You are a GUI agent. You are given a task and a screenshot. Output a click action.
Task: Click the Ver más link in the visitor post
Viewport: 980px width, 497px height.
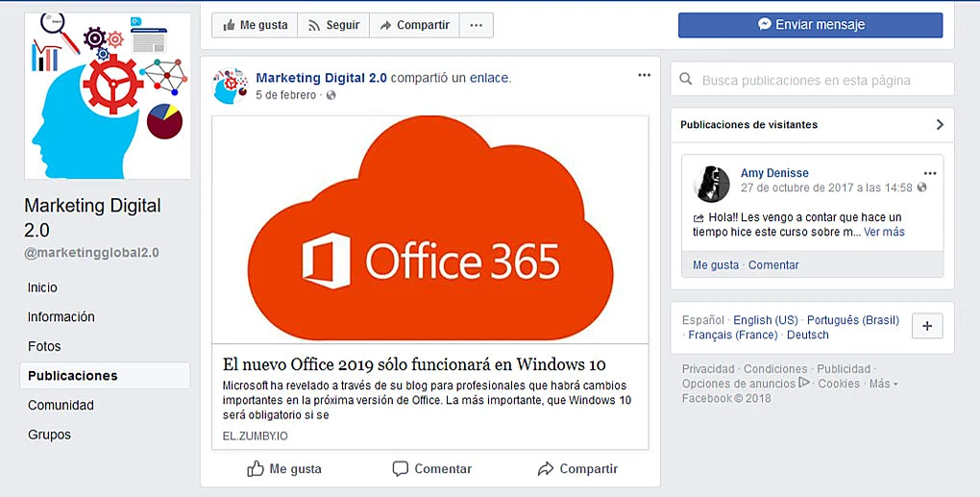coord(884,232)
